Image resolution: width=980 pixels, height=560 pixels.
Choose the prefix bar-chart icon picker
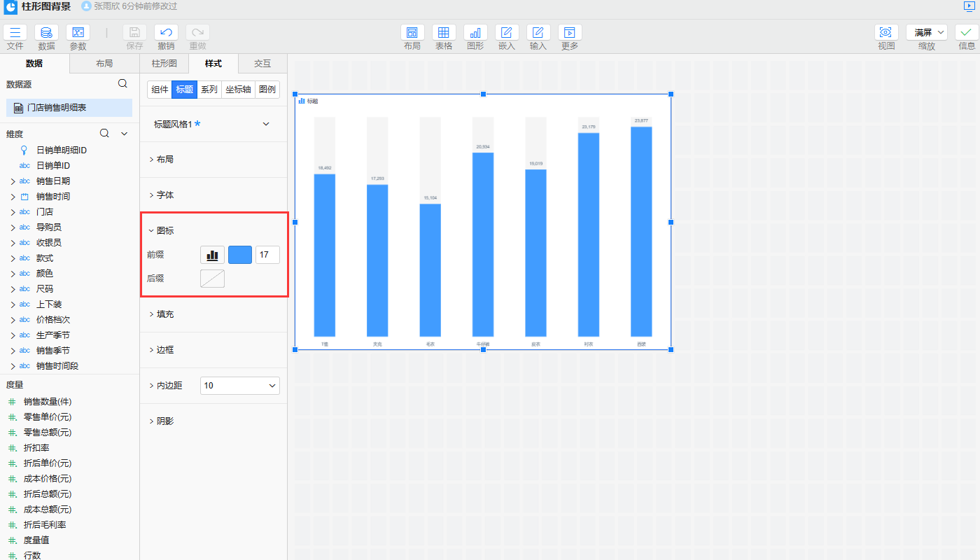coord(212,255)
